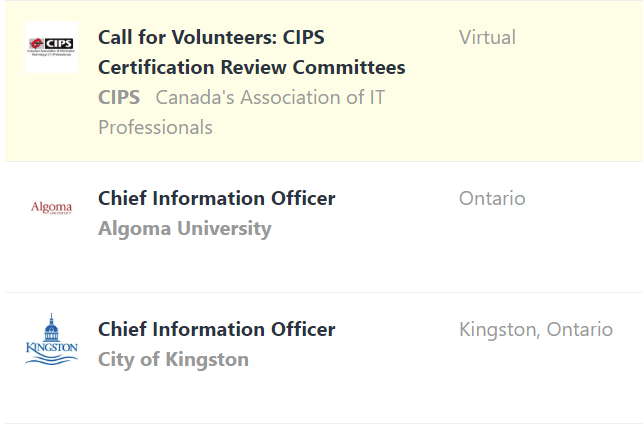Click the CIPS logo thumbnail
The image size is (643, 440).
click(51, 45)
